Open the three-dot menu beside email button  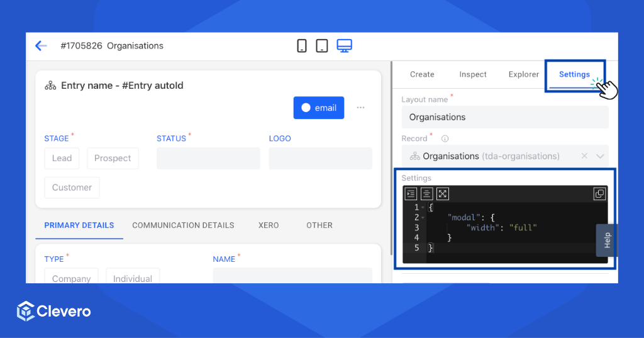pos(360,108)
